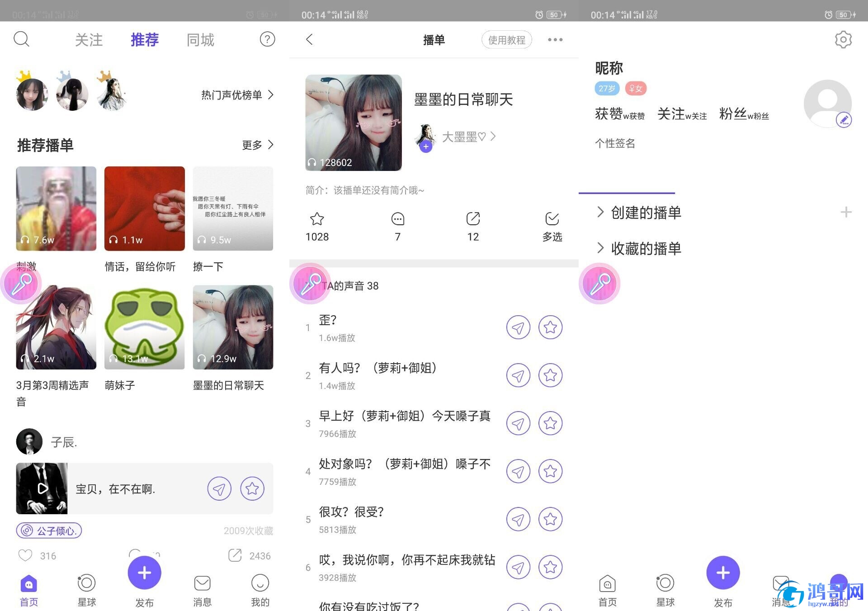The width and height of the screenshot is (868, 611).
Task: Open 热门声优榜单 ranking list
Action: click(x=237, y=95)
